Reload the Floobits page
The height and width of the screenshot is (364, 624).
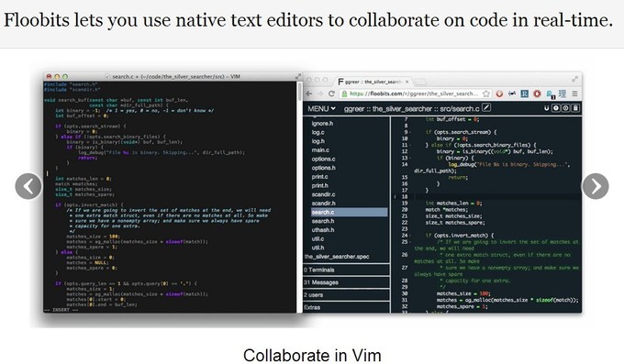pos(331,94)
